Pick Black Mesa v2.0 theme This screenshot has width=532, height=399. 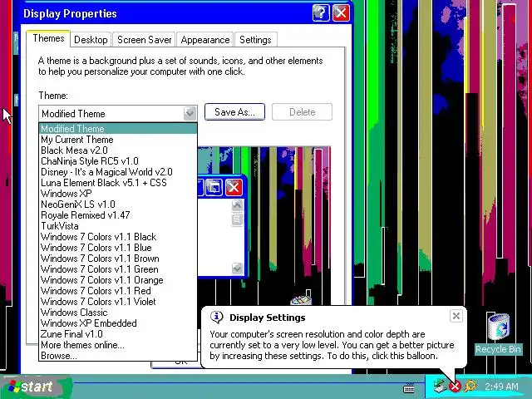(x=118, y=150)
